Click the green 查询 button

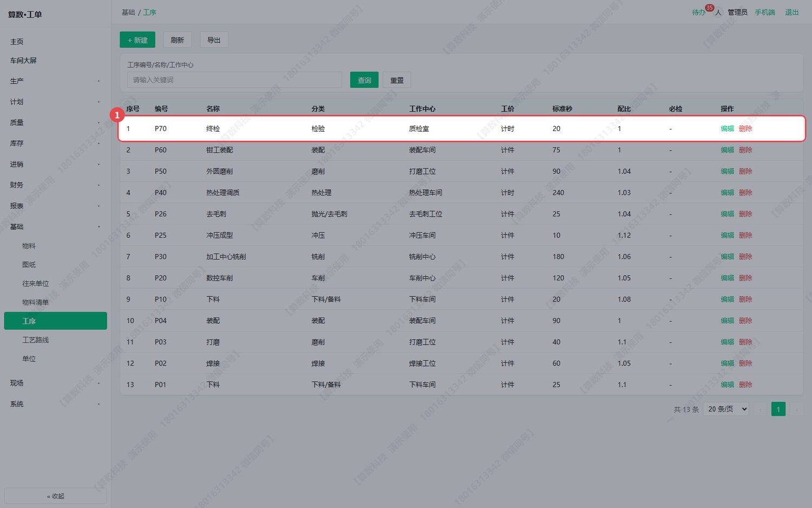click(x=364, y=80)
